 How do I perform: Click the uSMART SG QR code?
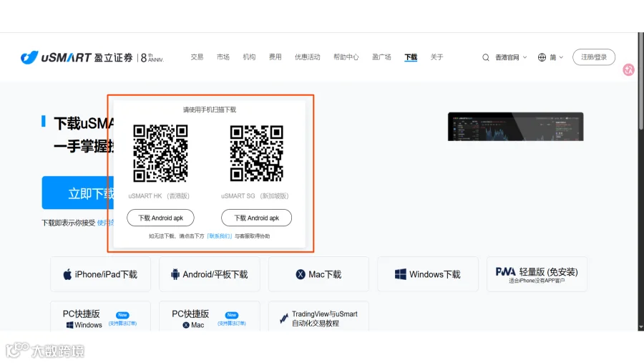point(257,153)
